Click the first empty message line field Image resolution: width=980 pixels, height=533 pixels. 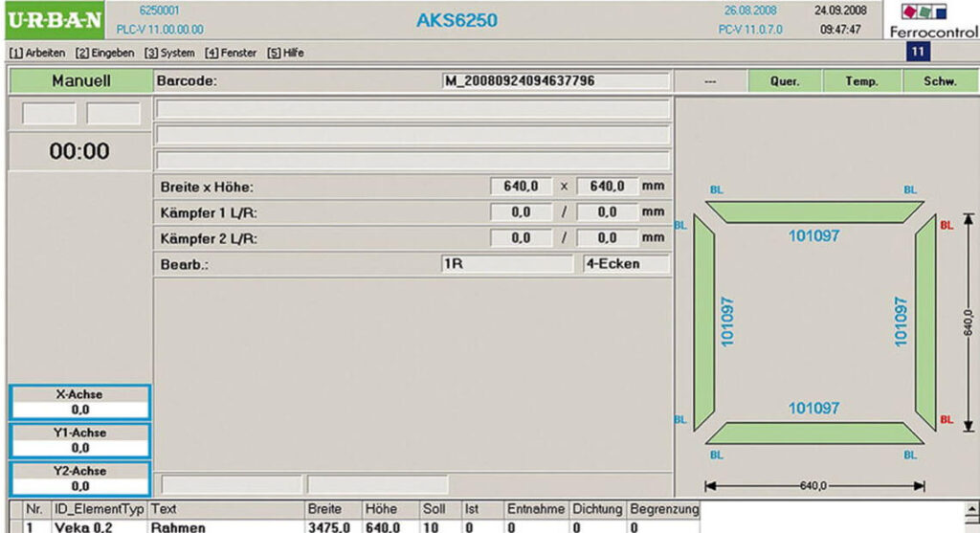point(413,109)
